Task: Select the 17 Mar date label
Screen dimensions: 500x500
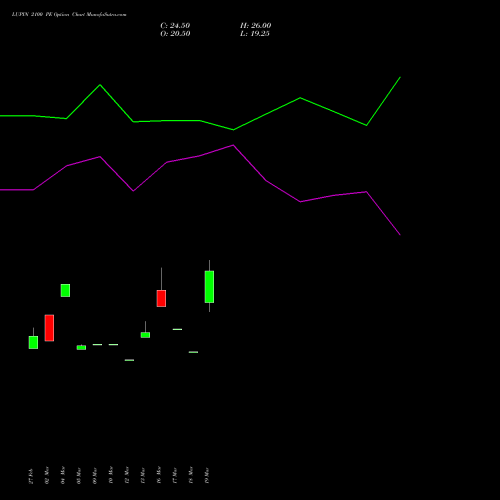Action: pos(175,476)
